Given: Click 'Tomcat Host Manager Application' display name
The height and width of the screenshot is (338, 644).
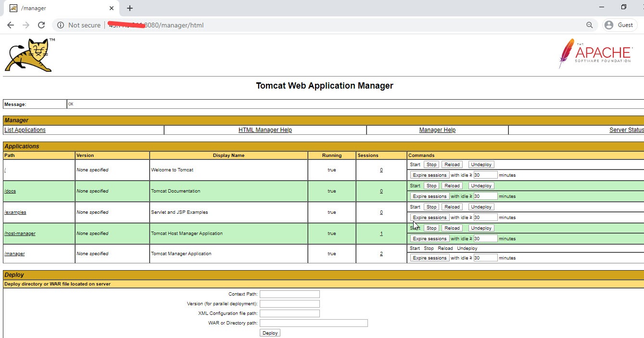Looking at the screenshot, I should (x=187, y=234).
